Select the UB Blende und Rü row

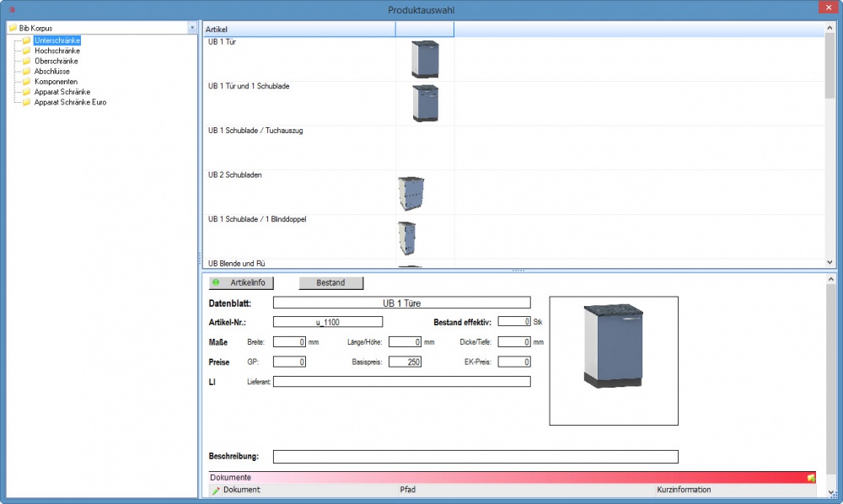pyautogui.click(x=513, y=263)
